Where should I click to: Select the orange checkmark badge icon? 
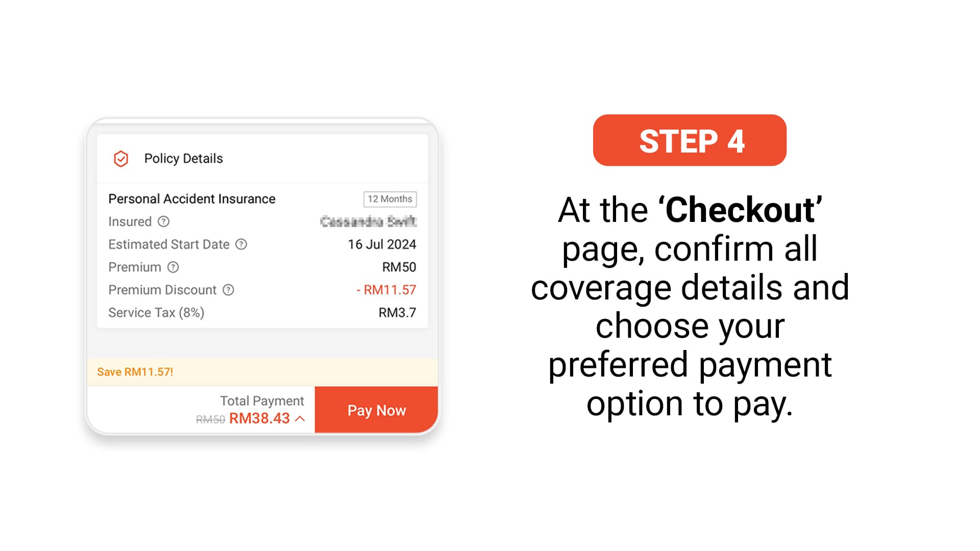click(x=120, y=159)
